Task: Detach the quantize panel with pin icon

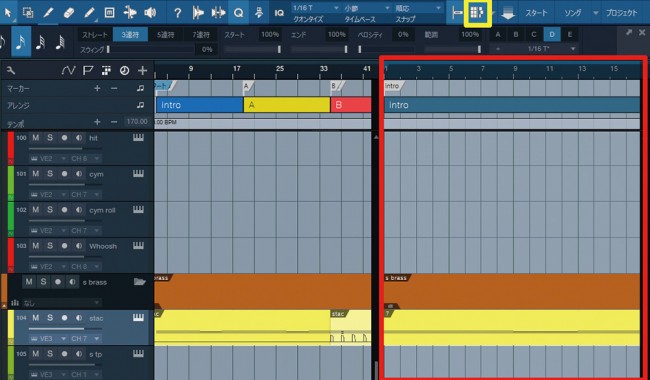Action: click(629, 32)
